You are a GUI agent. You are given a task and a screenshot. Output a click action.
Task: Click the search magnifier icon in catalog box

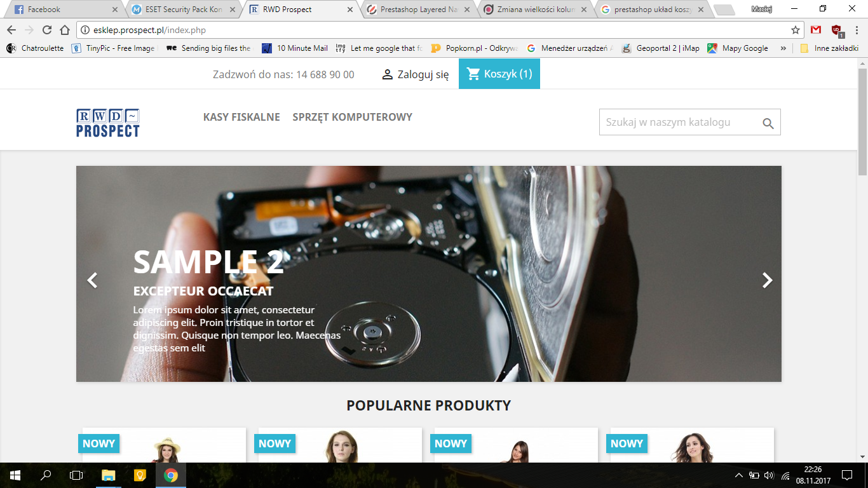point(768,123)
